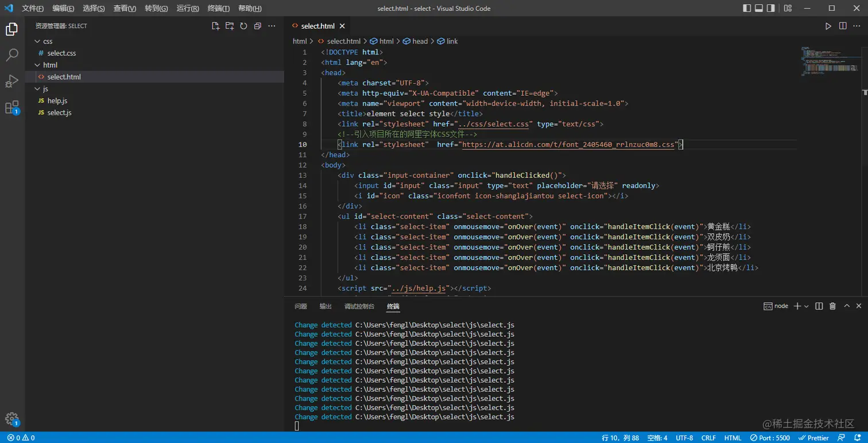The height and width of the screenshot is (443, 868).
Task: Kill the terminal with trash icon
Action: pos(832,306)
